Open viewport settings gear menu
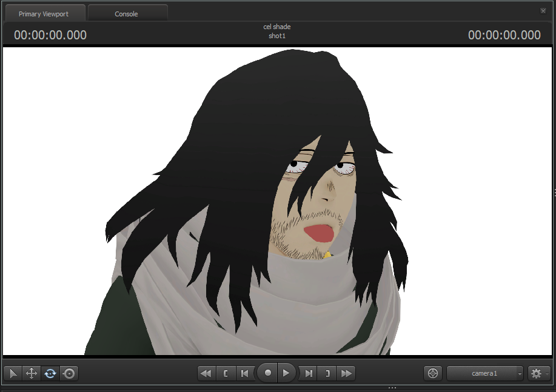 (538, 373)
